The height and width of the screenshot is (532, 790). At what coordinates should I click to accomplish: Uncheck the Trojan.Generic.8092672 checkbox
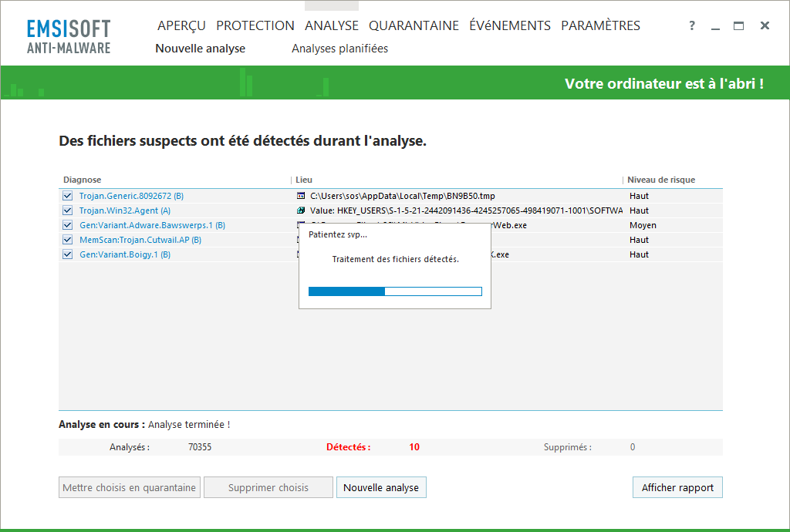pos(68,196)
